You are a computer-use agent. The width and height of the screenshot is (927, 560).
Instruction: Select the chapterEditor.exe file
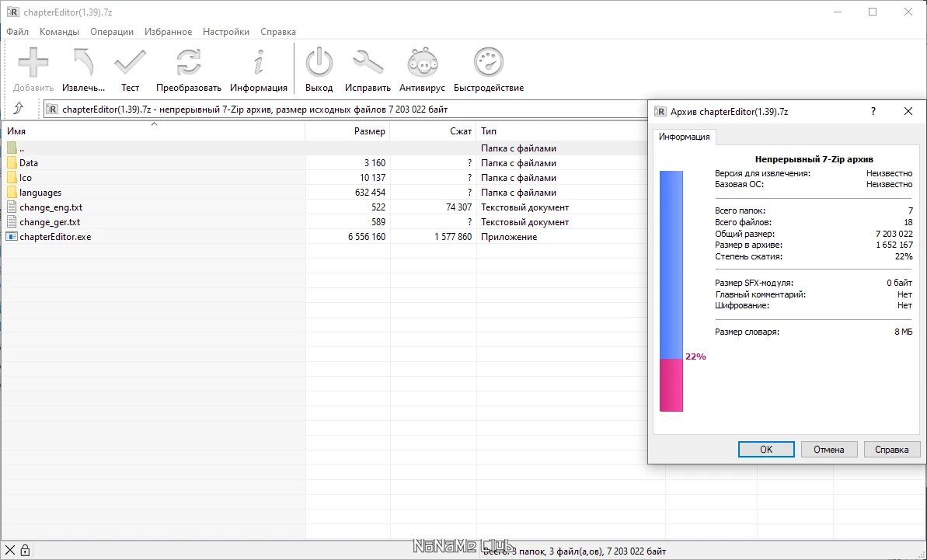(55, 237)
